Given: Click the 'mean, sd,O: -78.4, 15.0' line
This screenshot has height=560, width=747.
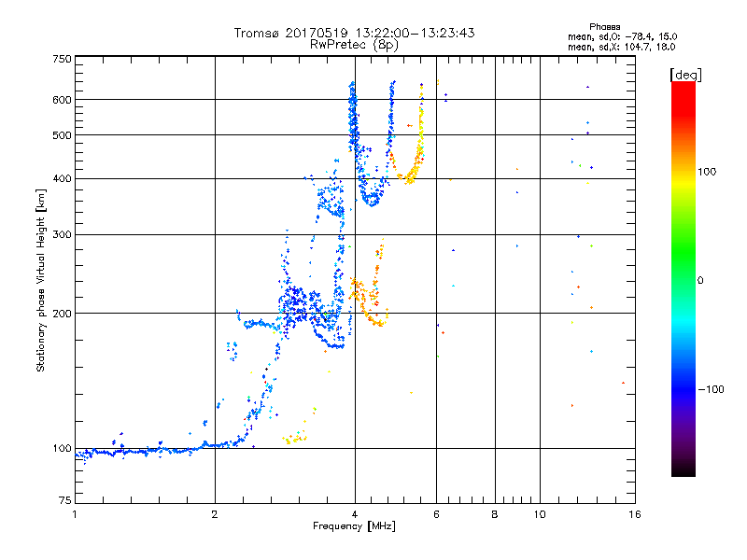Looking at the screenshot, I should (x=622, y=36).
